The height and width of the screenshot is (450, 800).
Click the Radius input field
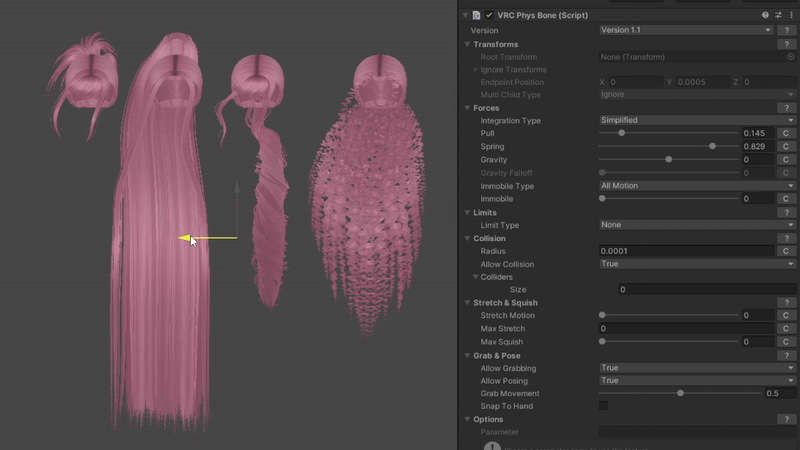pos(685,251)
